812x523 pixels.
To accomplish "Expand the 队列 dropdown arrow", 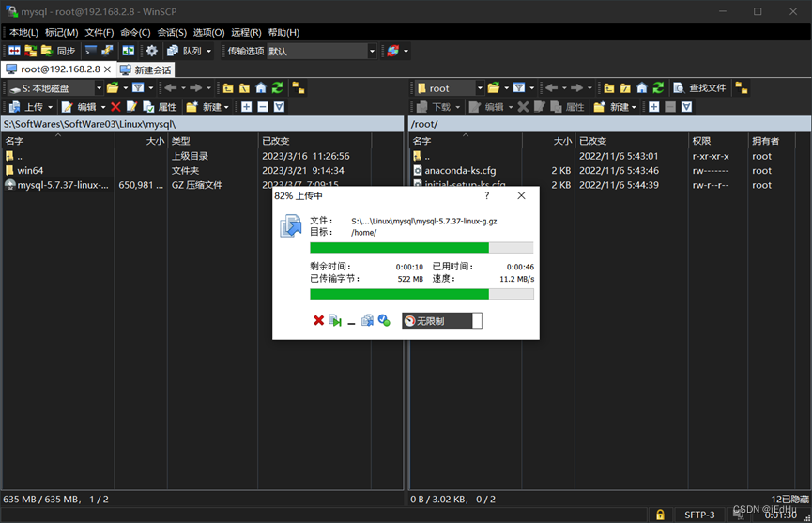I will [x=209, y=52].
